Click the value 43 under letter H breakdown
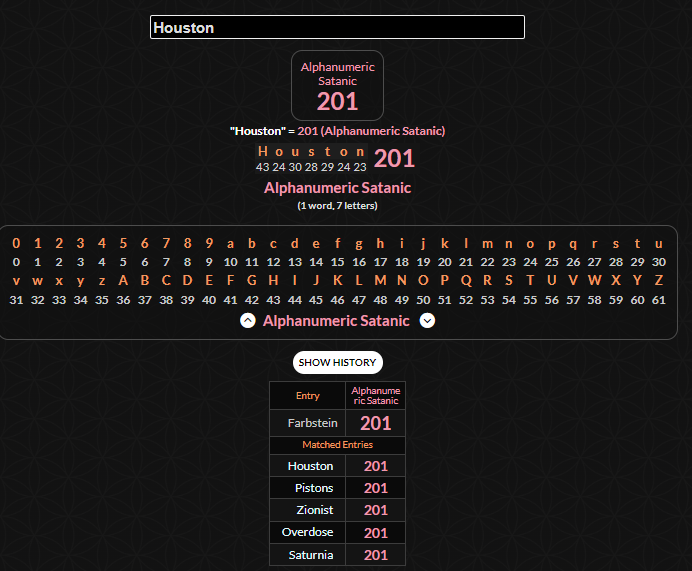This screenshot has height=571, width=692. point(262,167)
